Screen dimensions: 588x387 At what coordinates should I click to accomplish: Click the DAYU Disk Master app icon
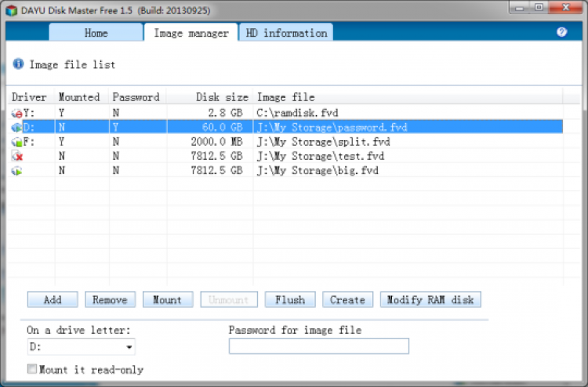tap(11, 10)
